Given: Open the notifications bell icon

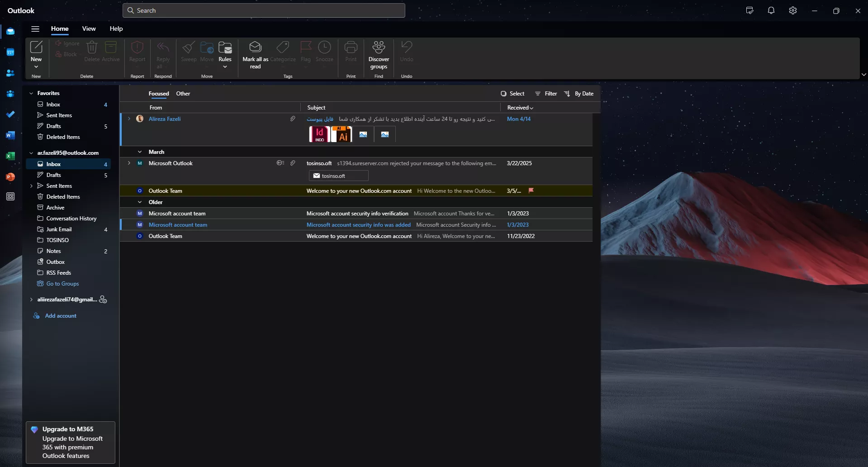Looking at the screenshot, I should click(771, 10).
